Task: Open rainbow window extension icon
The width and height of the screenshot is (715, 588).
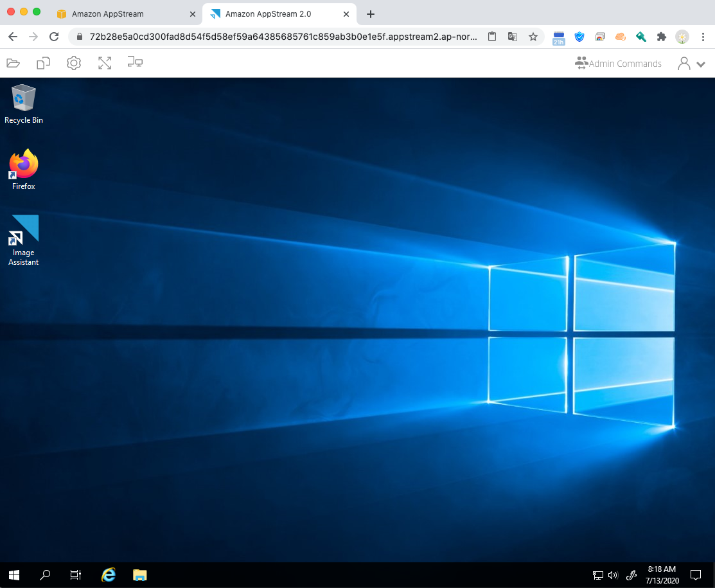Action: tap(599, 37)
